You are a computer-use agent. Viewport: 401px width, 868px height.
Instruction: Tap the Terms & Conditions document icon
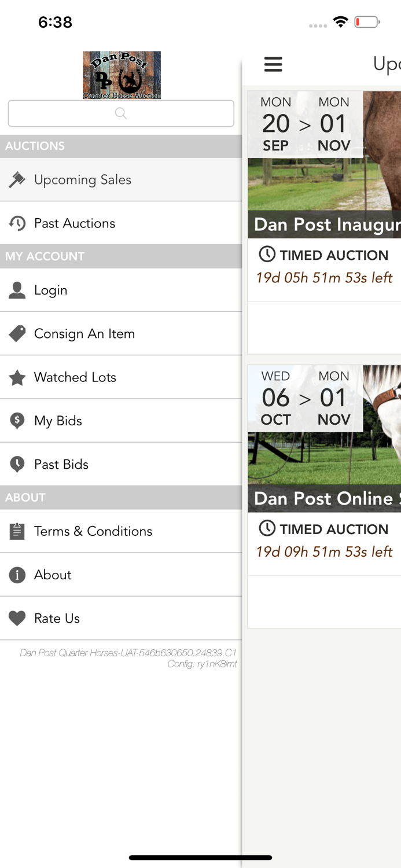coord(17,531)
